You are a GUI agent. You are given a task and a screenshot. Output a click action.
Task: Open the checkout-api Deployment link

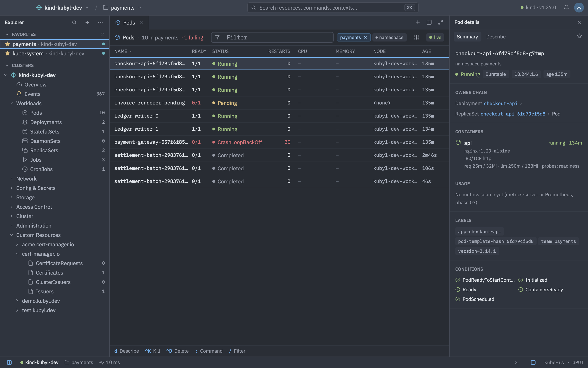pos(501,103)
